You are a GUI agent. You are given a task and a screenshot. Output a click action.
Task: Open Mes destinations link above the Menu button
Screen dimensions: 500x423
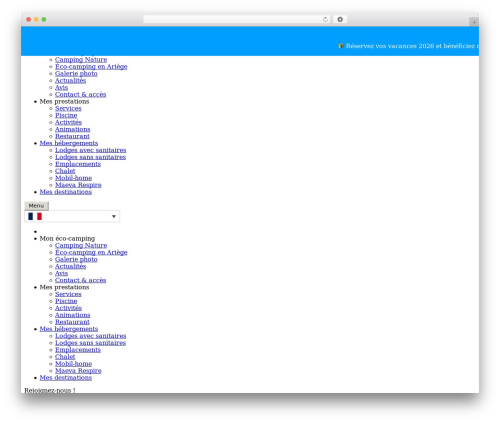click(x=66, y=192)
